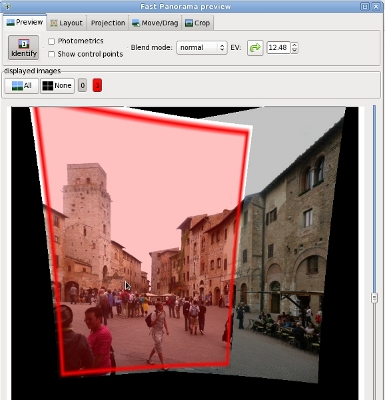Open the Blend mode dropdown
This screenshot has width=385, height=400.
[201, 48]
